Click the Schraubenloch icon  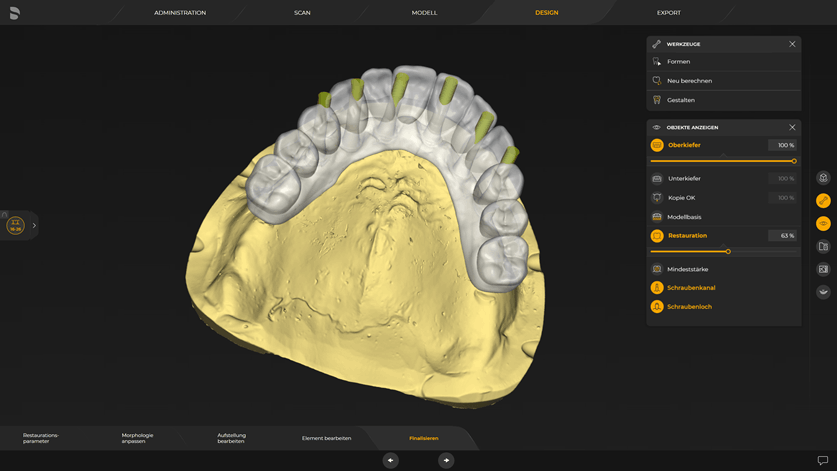[657, 307]
